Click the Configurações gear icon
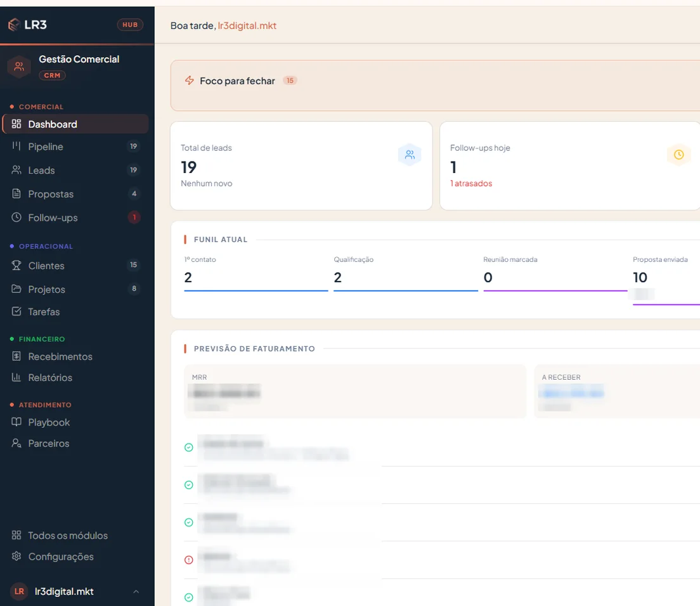This screenshot has width=700, height=606. point(16,556)
